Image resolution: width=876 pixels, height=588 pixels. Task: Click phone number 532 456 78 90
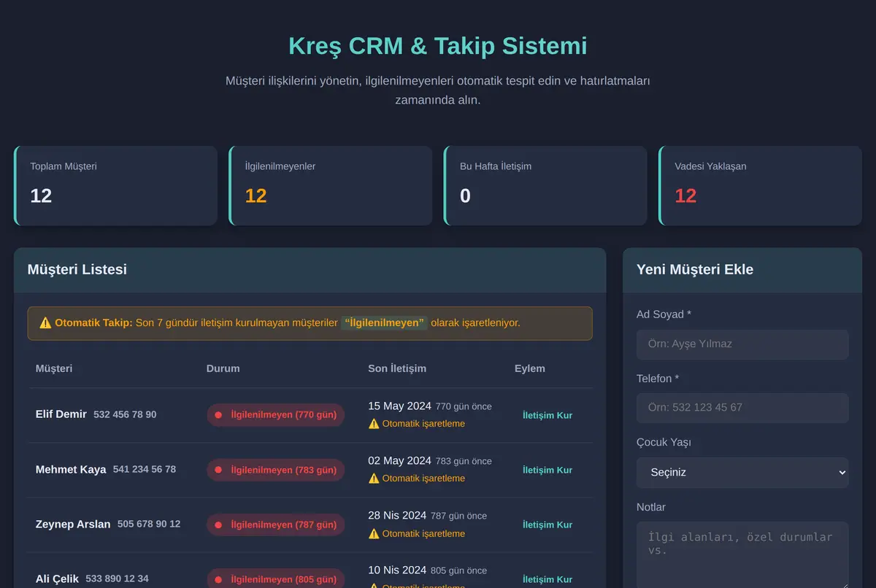click(125, 414)
